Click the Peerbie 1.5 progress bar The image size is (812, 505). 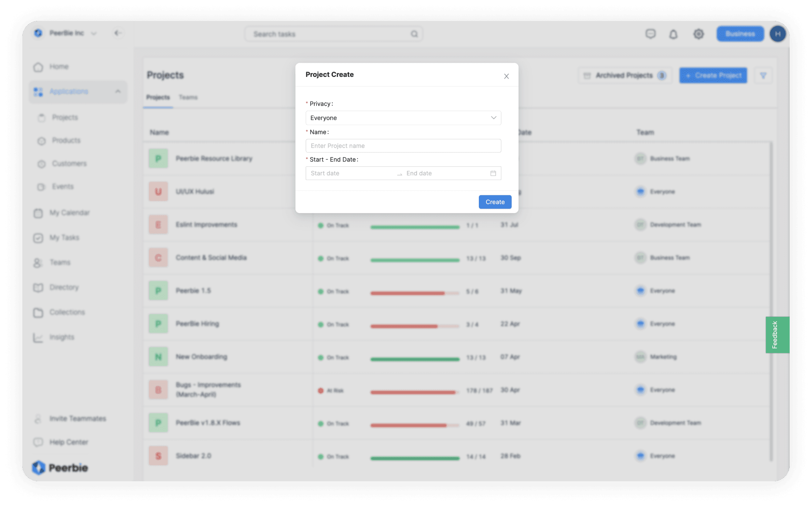pos(414,293)
